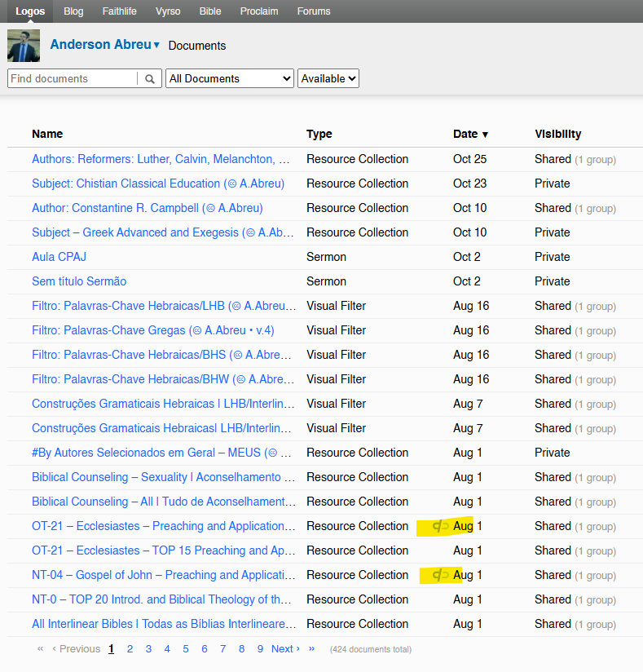Click Oct 25 date cell
Screen dimensions: 643x672
470,159
